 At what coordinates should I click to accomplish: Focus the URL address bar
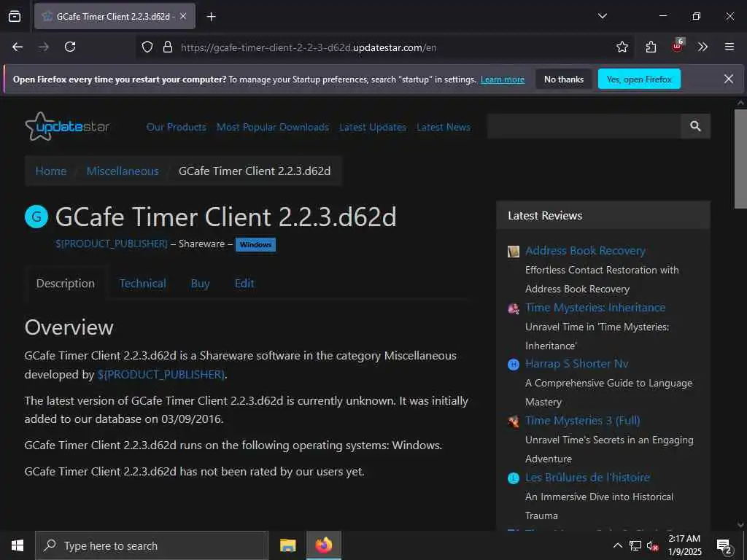click(386, 47)
